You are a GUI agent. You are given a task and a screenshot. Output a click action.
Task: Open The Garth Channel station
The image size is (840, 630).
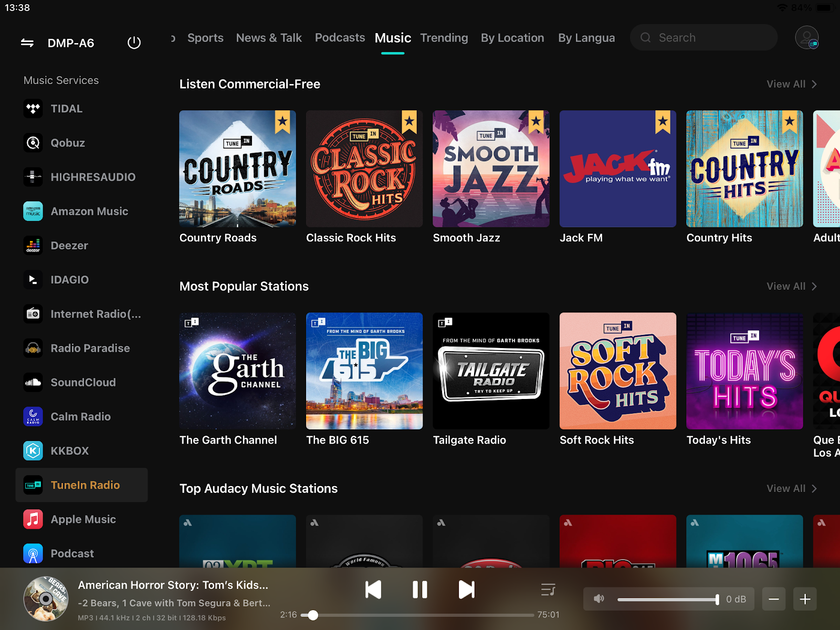[x=237, y=371]
